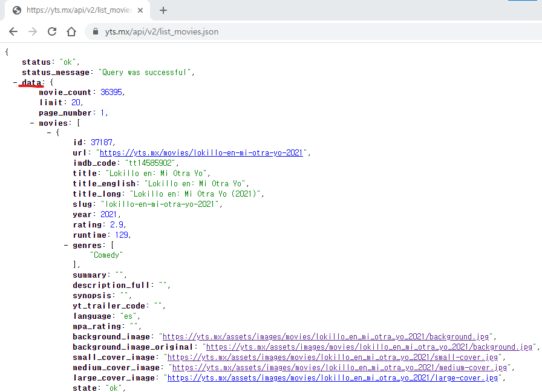The width and height of the screenshot is (542, 392).
Task: Click the title value "Lokillo en: Mi Otra Yo"
Action: click(x=156, y=174)
